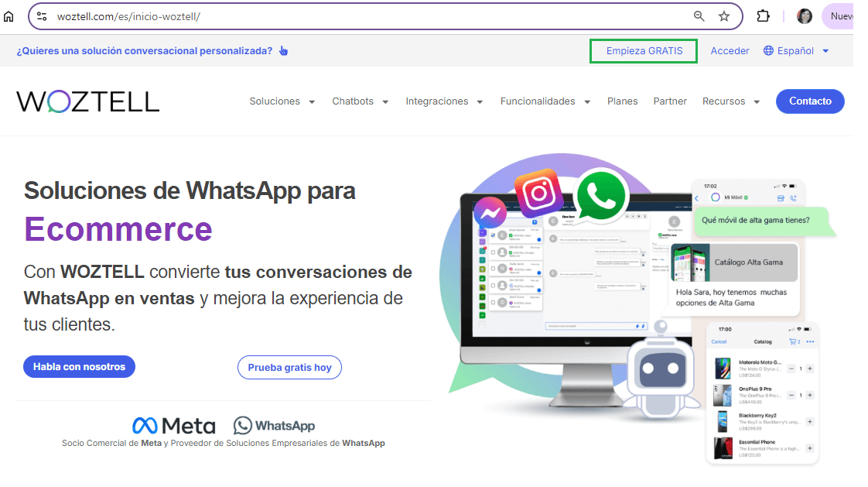The height and width of the screenshot is (487, 868).
Task: Expand the Soluciones menu arrow
Action: (313, 102)
